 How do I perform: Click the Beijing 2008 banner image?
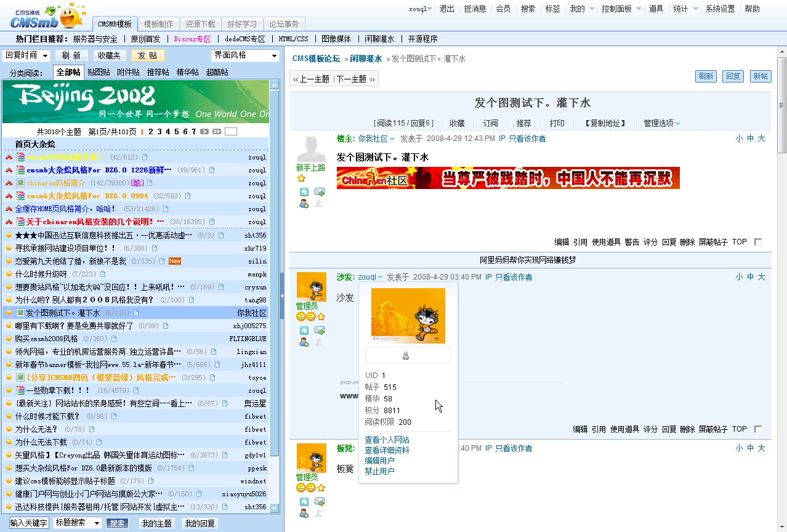(135, 102)
